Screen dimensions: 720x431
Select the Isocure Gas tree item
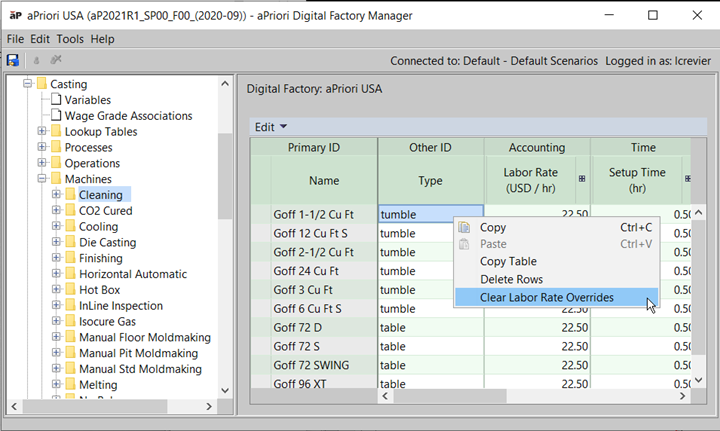(x=107, y=321)
